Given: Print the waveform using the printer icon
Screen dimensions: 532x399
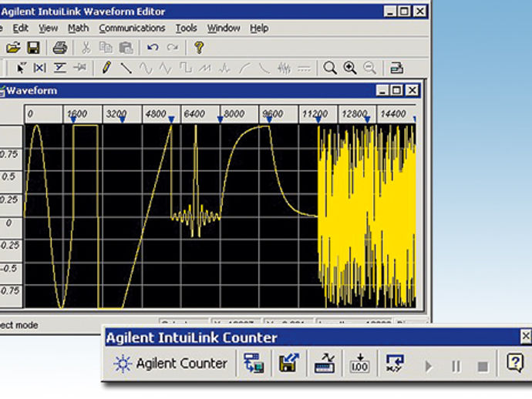Looking at the screenshot, I should click(x=59, y=48).
